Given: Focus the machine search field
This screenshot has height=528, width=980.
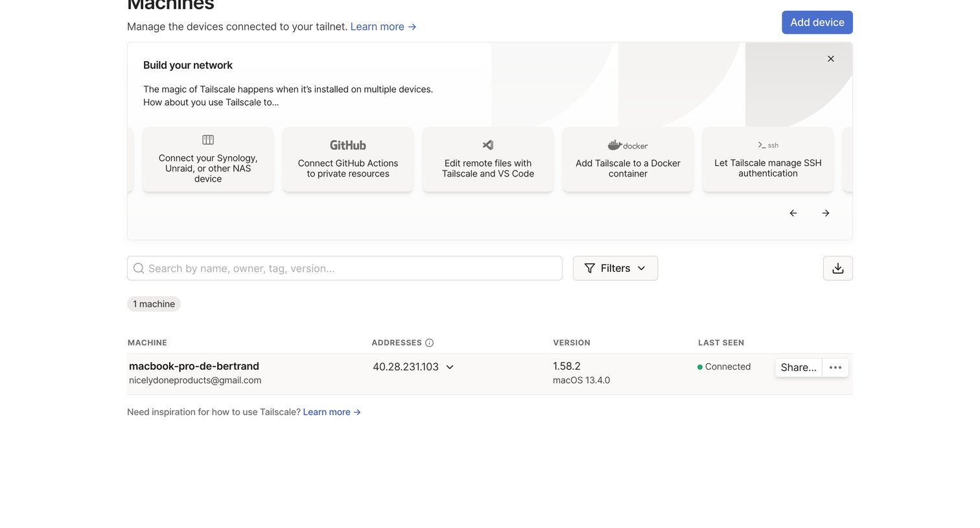Looking at the screenshot, I should (345, 269).
